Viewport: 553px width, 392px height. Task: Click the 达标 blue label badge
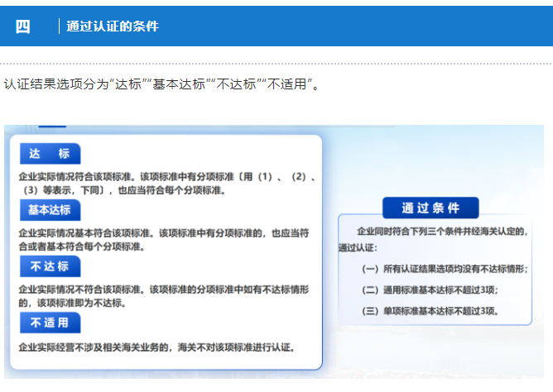click(x=50, y=154)
